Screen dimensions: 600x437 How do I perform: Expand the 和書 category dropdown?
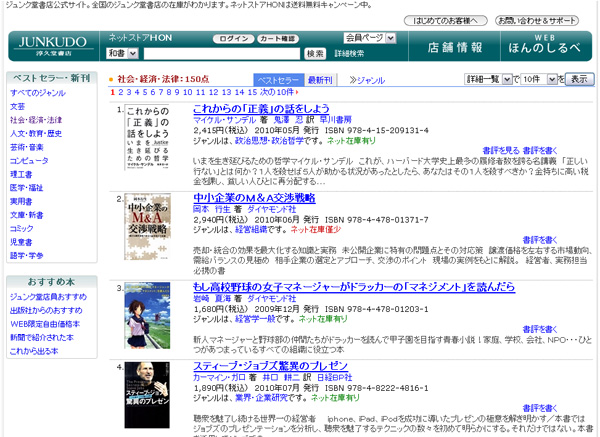click(x=122, y=53)
